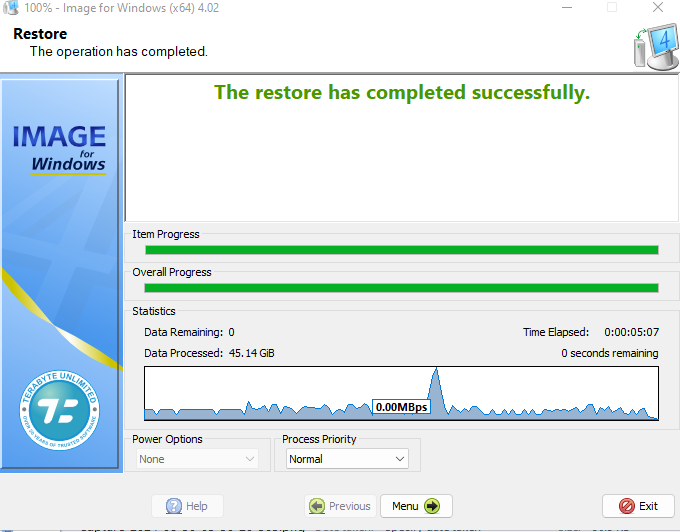680x532 pixels.
Task: Click the 0.00MBps speed label
Action: point(401,407)
